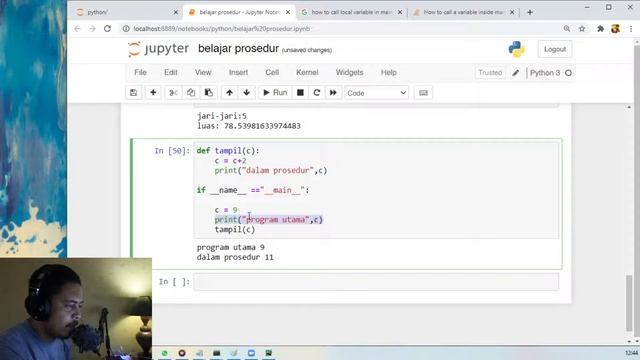This screenshot has height=360, width=640.
Task: Go forward in the browser
Action: [x=92, y=29]
